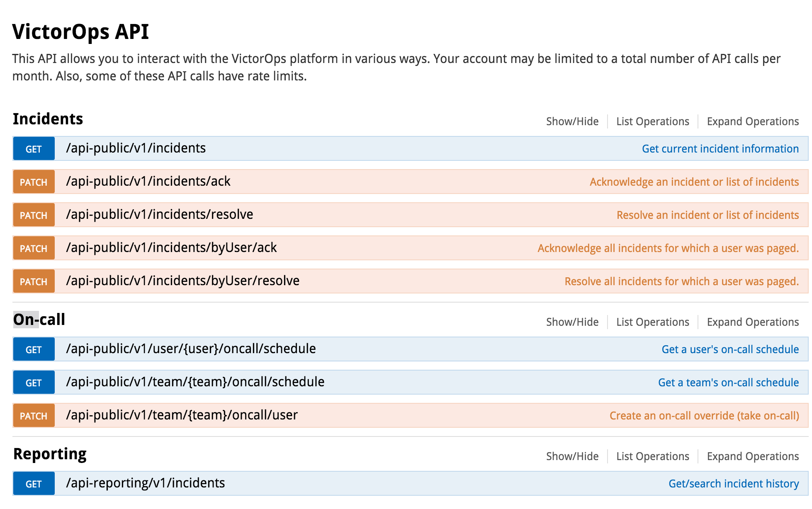Click the GET badge for /api-public/v1/incidents
812x509 pixels.
pos(34,149)
